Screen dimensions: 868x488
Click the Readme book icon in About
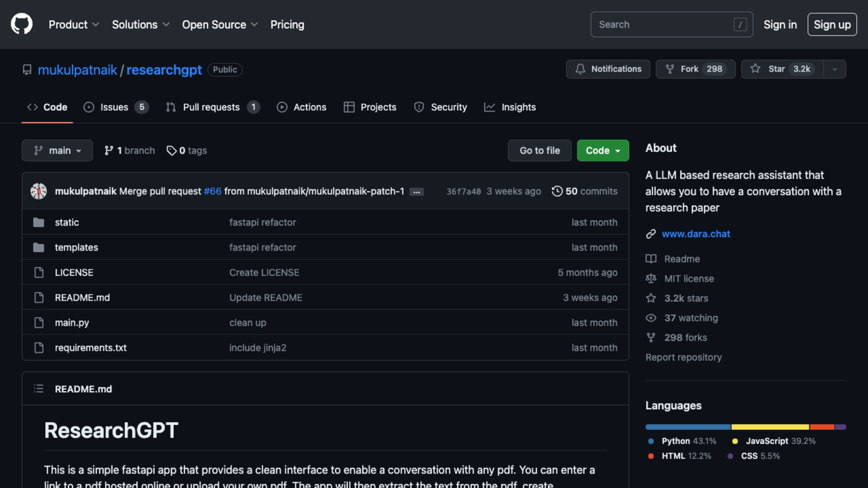[651, 259]
